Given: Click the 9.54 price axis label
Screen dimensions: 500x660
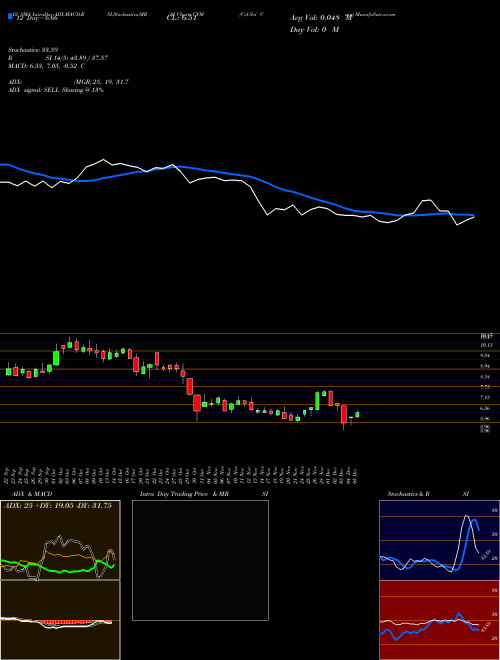Looking at the screenshot, I should 485,356.
